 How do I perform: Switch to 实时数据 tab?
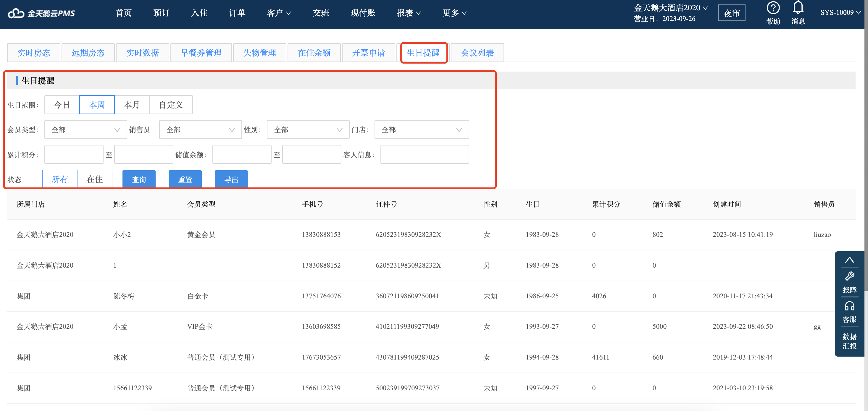coord(143,53)
